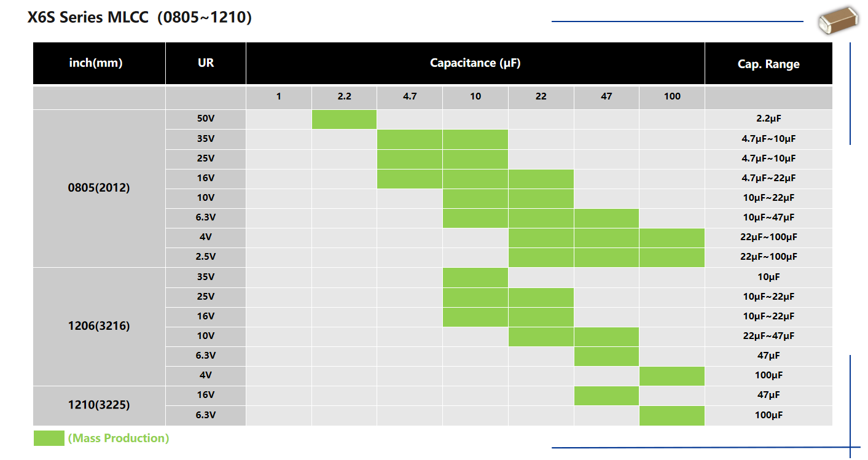868x460 pixels.
Task: Select the "(Mass Production)" legend label
Action: [119, 438]
